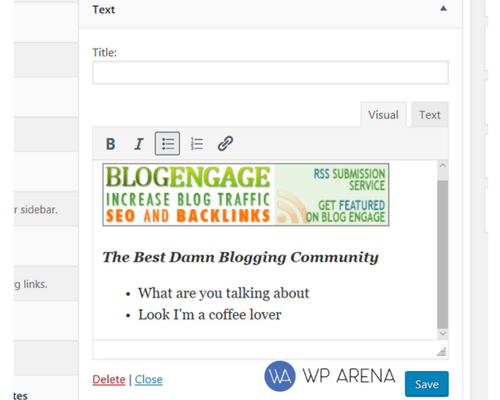Focus the Title input field
The width and height of the screenshot is (500, 400).
point(270,72)
